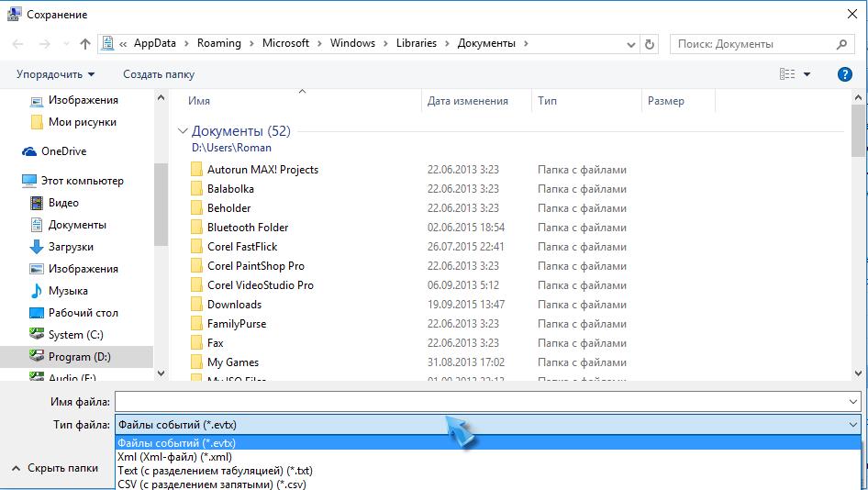Image resolution: width=868 pixels, height=490 pixels.
Task: Open the view options dropdown arrow
Action: [x=807, y=74]
